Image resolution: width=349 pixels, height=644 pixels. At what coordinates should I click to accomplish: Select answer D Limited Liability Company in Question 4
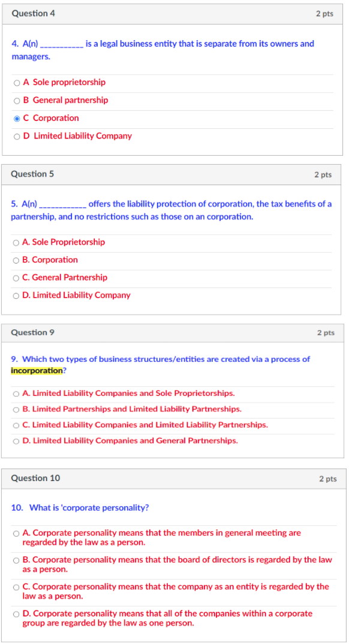[x=17, y=136]
